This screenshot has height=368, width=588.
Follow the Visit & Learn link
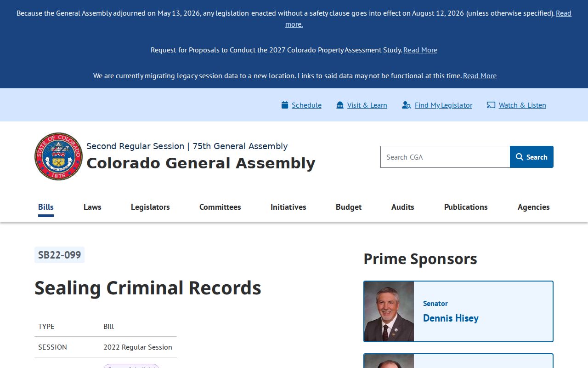[x=367, y=105]
